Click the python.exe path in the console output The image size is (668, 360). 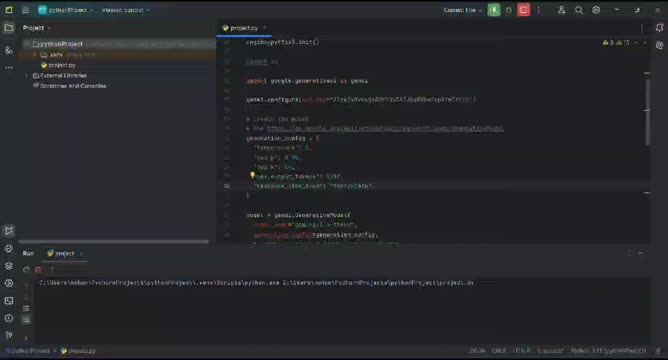tap(159, 282)
